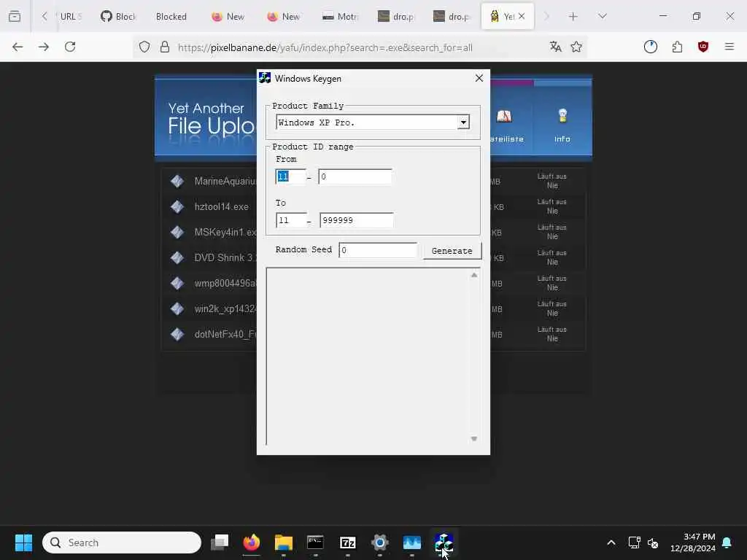Close the Windows Keygen dialog
Screen dimensions: 747x560
point(479,78)
